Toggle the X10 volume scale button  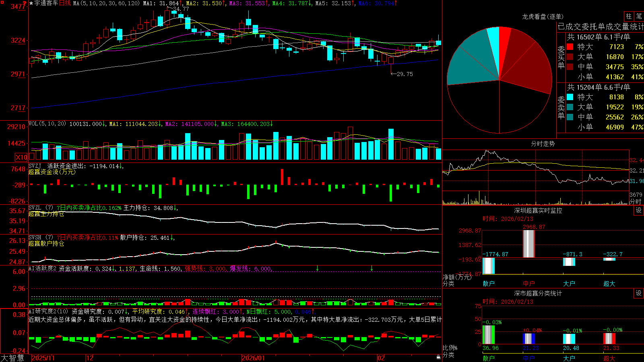[x=21, y=157]
